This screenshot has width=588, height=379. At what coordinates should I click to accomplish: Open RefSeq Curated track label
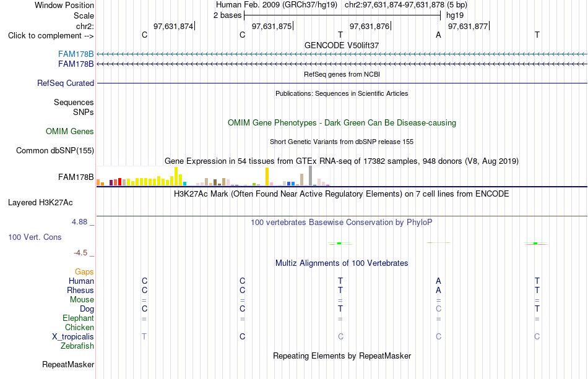point(66,83)
